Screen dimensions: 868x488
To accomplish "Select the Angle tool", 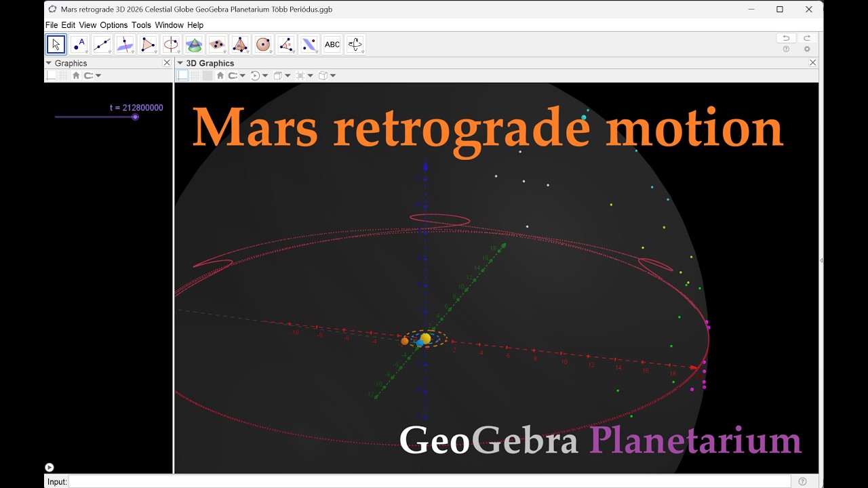I will 286,45.
